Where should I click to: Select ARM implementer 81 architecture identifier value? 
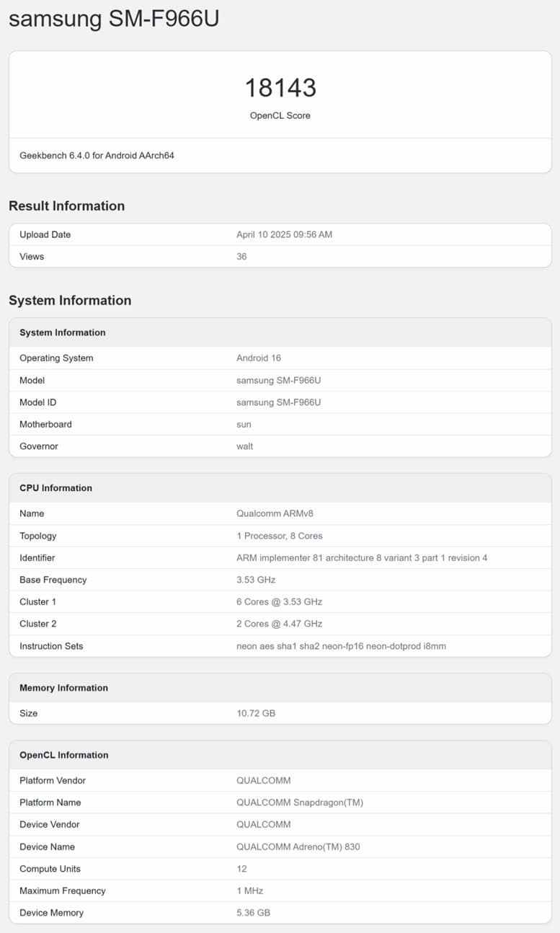coord(362,558)
